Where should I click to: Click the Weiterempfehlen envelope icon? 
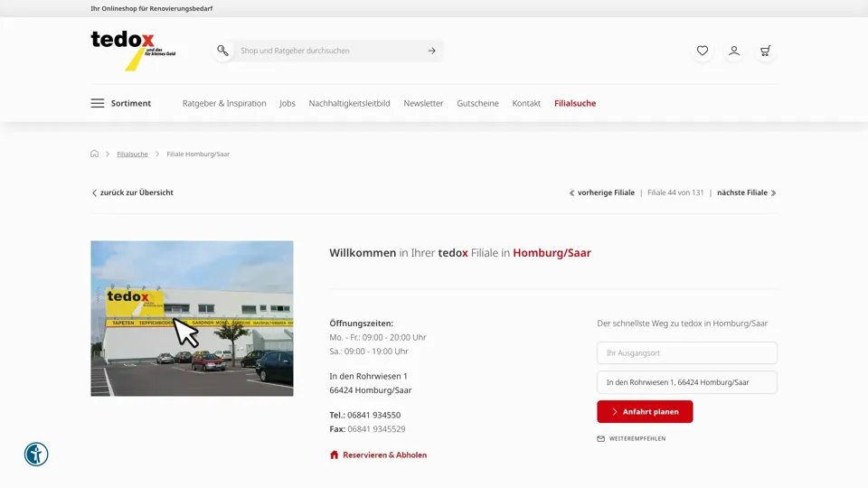point(600,439)
